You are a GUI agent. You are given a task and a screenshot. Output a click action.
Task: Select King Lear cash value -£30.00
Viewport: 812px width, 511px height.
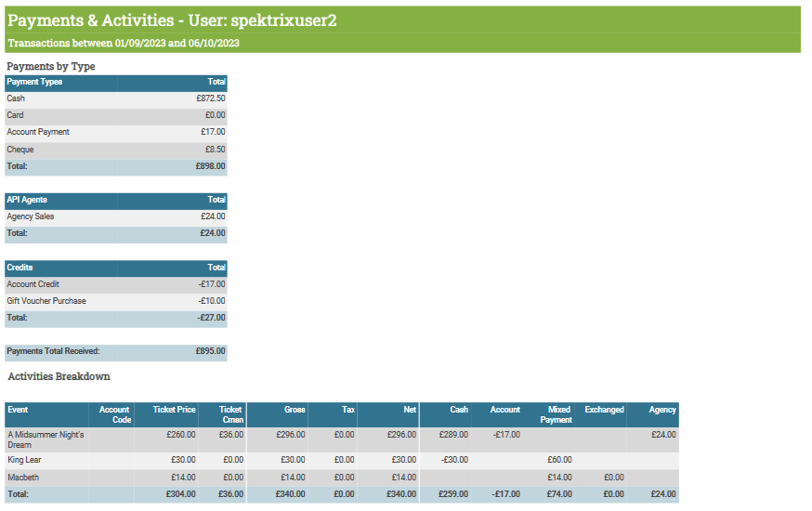point(454,460)
